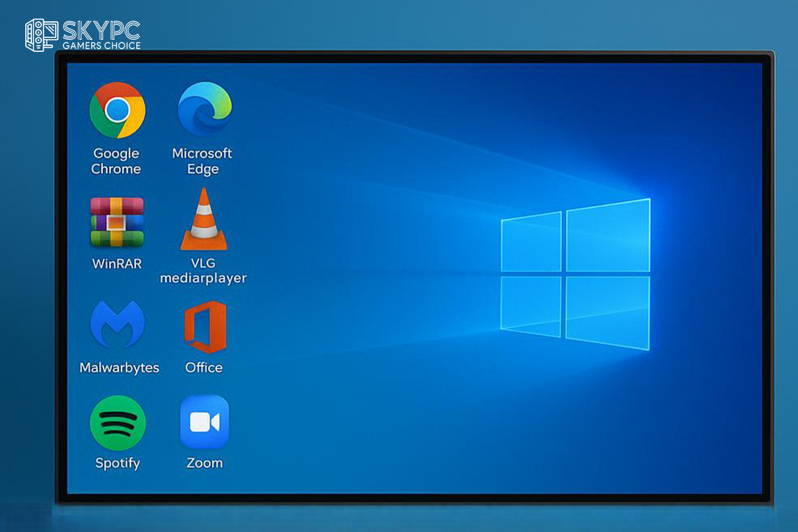Click the "Zoom" label text

tap(204, 463)
